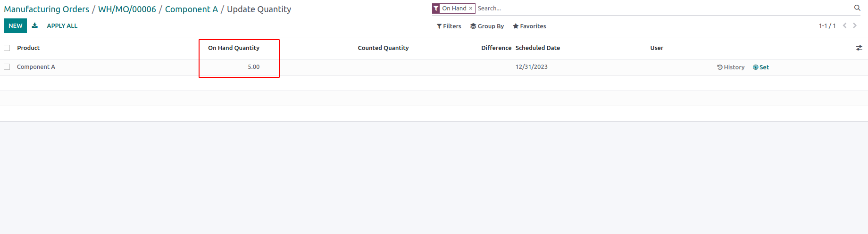
Task: Go to next page arrow
Action: point(855,26)
